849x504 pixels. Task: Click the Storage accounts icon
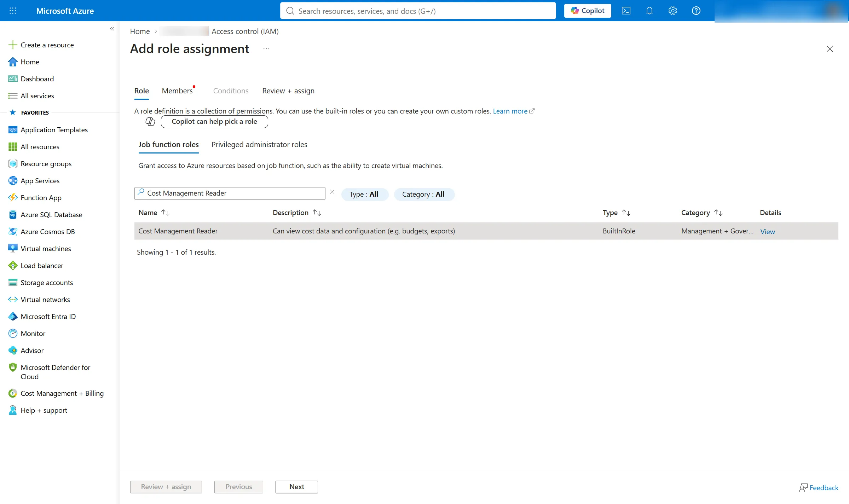[13, 283]
